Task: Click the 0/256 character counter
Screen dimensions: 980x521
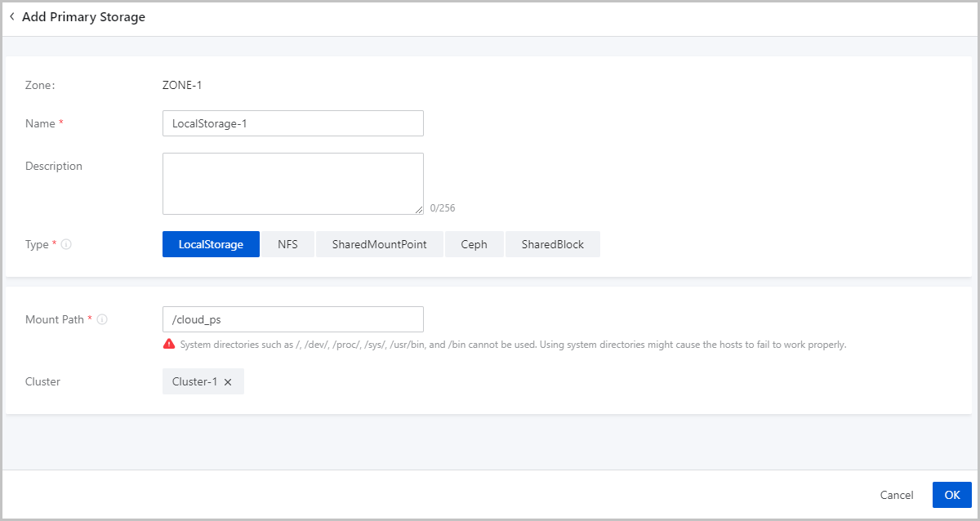Action: click(443, 208)
